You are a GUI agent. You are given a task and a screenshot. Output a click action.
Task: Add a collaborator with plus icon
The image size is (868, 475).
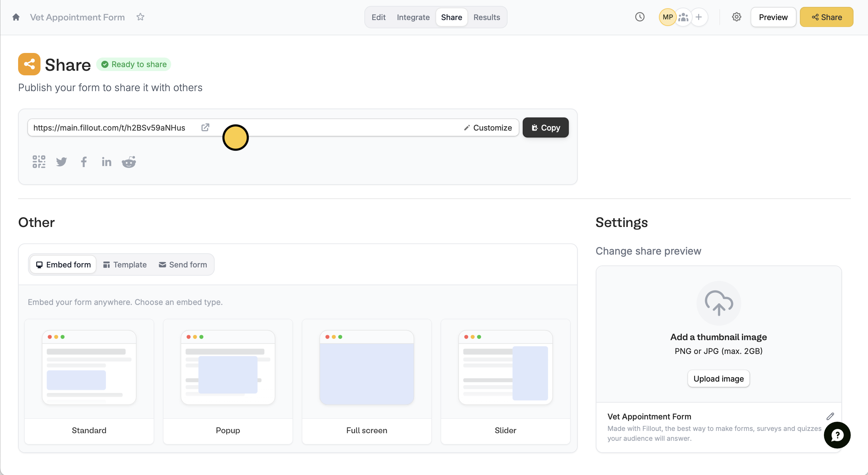[x=699, y=17]
